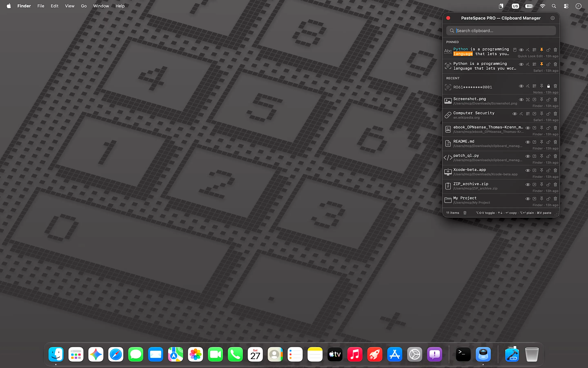Apply magic wand to Computer Security link
The image size is (588, 368).
tap(521, 114)
